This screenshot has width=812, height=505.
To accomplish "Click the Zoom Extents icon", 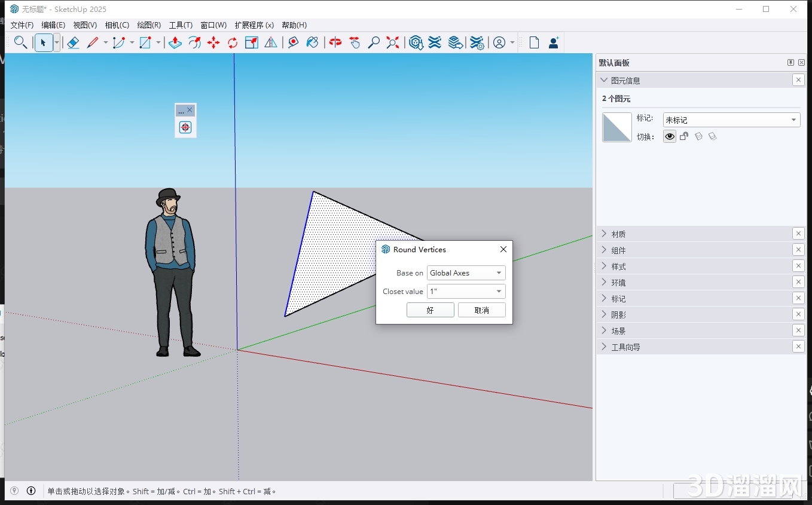I will tap(392, 42).
